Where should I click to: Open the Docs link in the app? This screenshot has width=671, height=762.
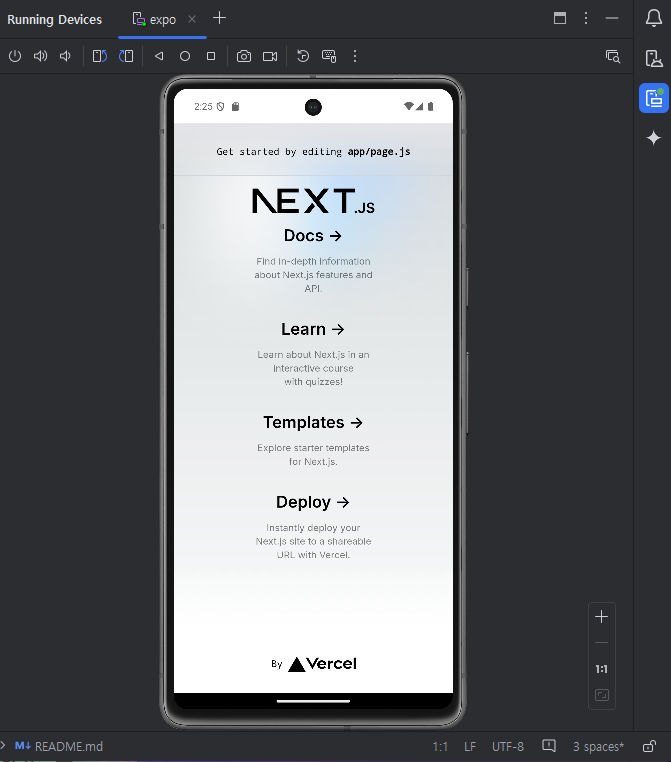pos(313,236)
